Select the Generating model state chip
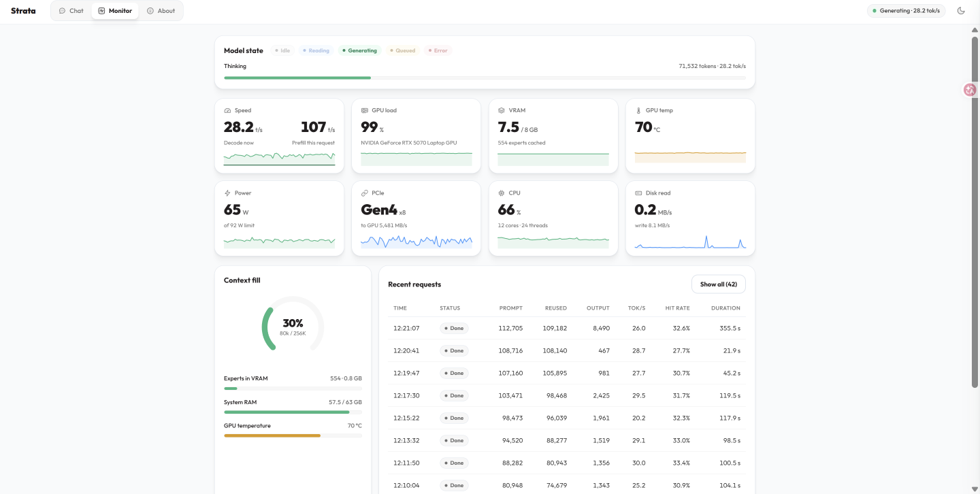 pyautogui.click(x=359, y=50)
